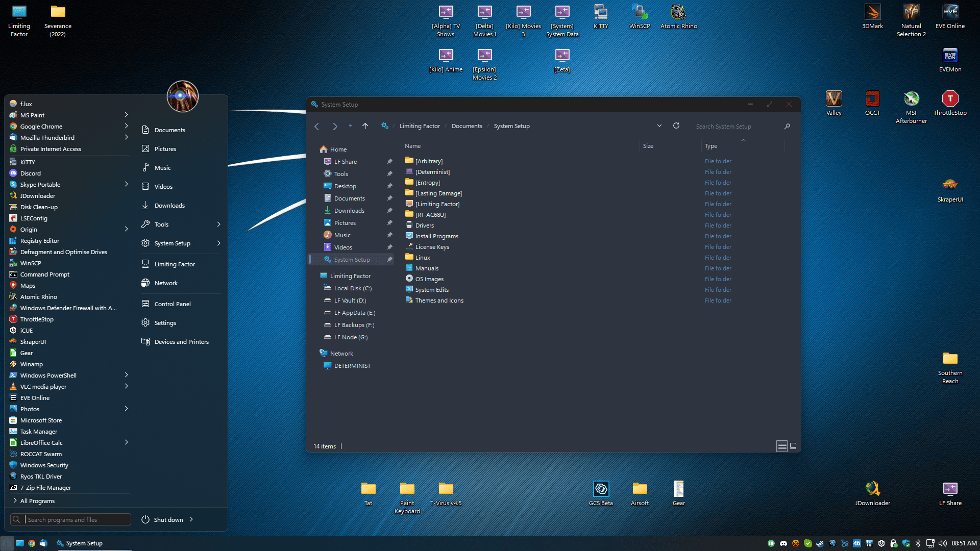This screenshot has height=551, width=980.
Task: Sort files by the Type column header
Action: 743,146
